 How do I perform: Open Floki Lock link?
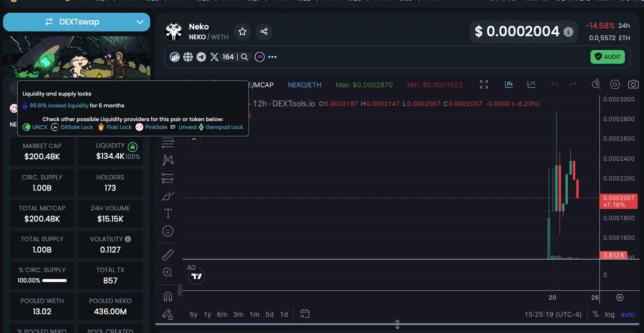pyautogui.click(x=115, y=127)
